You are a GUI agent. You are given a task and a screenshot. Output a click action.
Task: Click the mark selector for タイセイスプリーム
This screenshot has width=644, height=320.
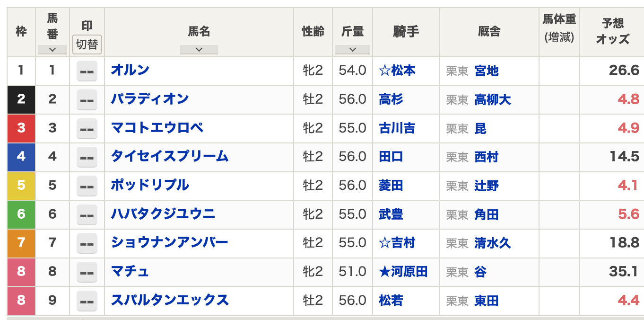click(x=87, y=157)
